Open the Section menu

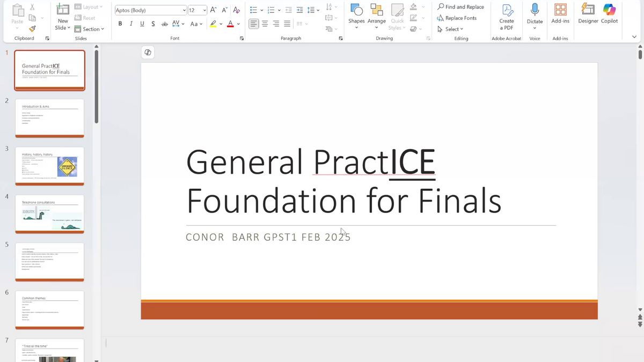pos(89,29)
